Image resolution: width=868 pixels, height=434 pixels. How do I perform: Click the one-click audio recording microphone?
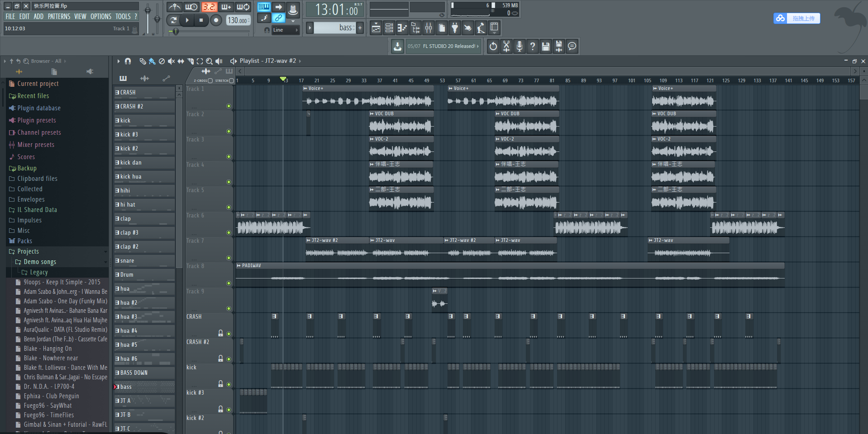[x=520, y=46]
